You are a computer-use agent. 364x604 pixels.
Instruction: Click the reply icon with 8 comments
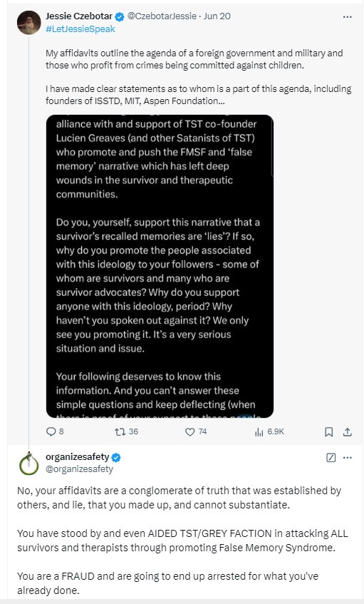pos(51,432)
